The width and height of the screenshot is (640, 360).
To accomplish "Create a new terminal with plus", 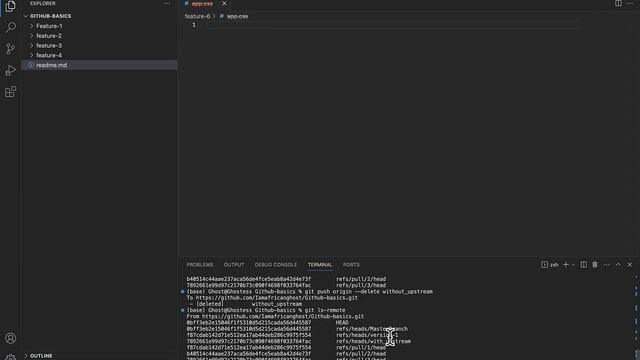I will coord(566,265).
